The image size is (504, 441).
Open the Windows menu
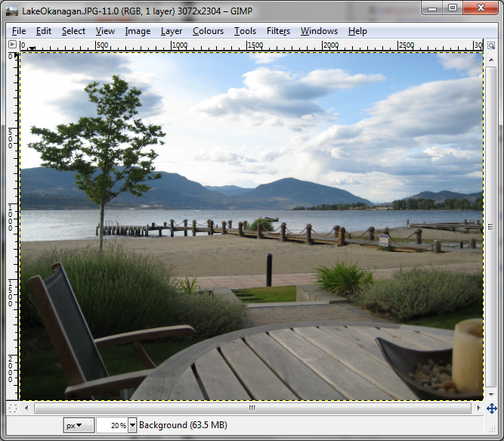(x=319, y=31)
